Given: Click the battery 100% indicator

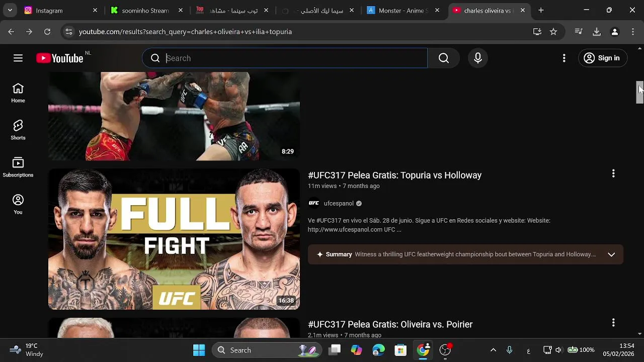Looking at the screenshot, I should pyautogui.click(x=581, y=350).
